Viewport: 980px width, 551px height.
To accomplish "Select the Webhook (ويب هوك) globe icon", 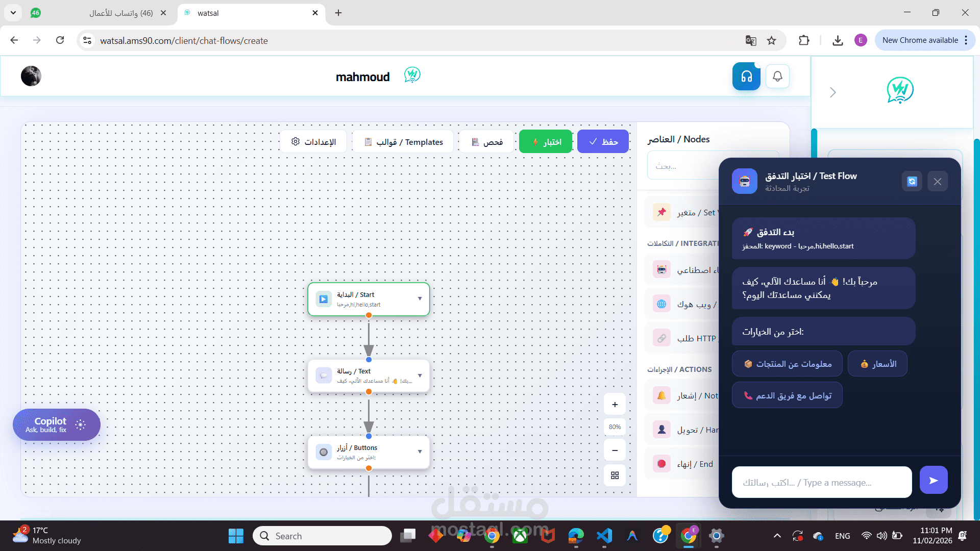I will (662, 304).
